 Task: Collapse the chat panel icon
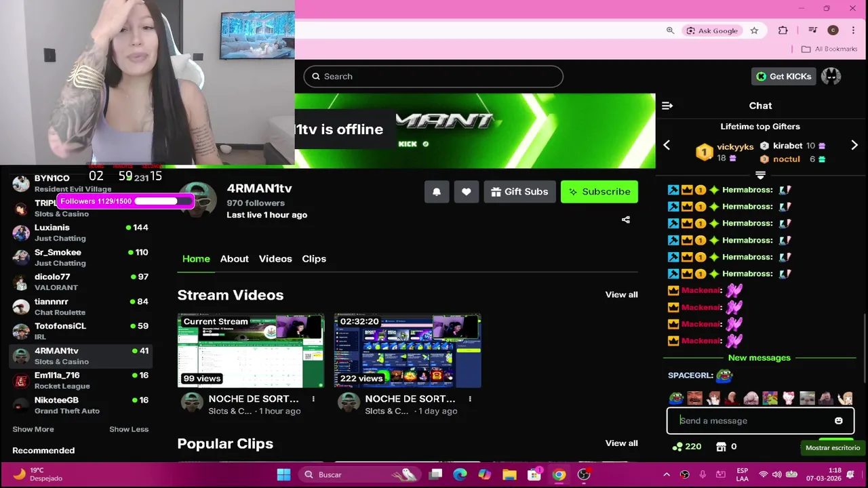667,106
